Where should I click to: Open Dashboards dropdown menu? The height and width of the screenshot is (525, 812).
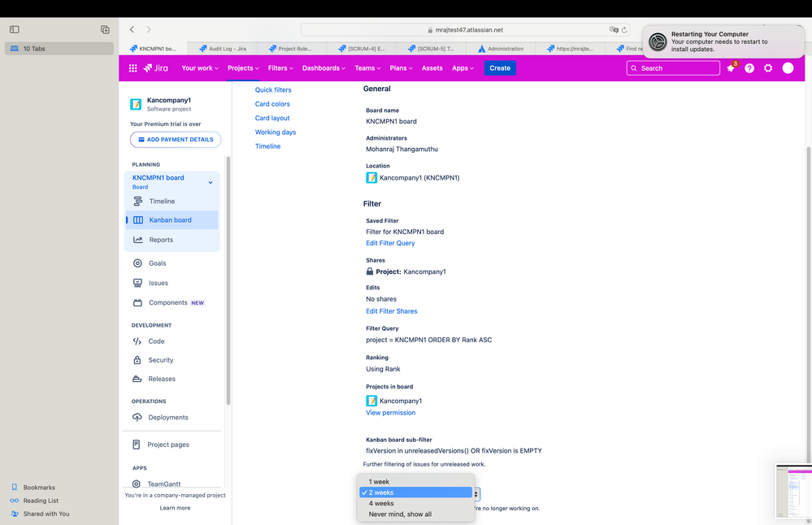pos(323,67)
